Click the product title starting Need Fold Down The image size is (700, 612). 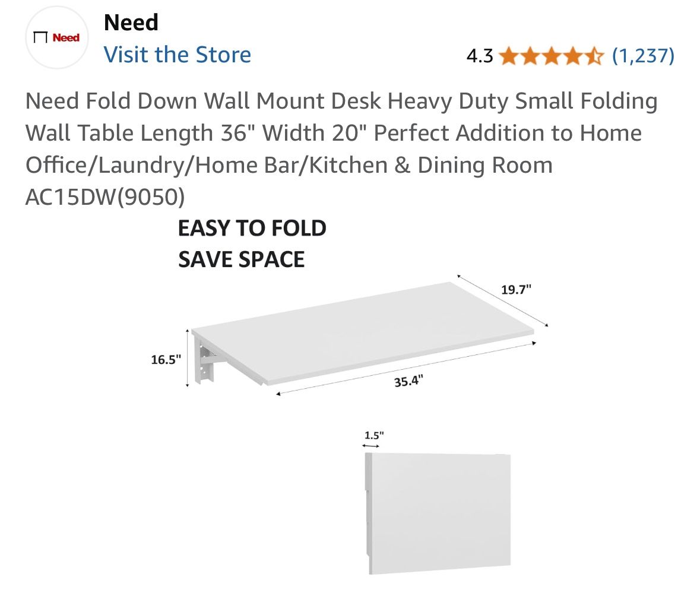[x=341, y=133]
